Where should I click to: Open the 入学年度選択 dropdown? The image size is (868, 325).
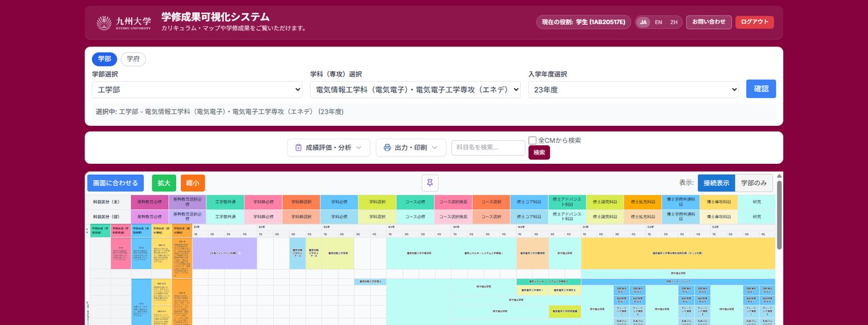click(x=634, y=89)
